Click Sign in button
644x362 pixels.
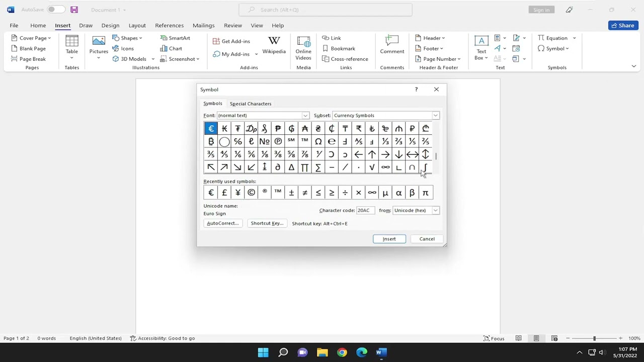[x=541, y=10]
